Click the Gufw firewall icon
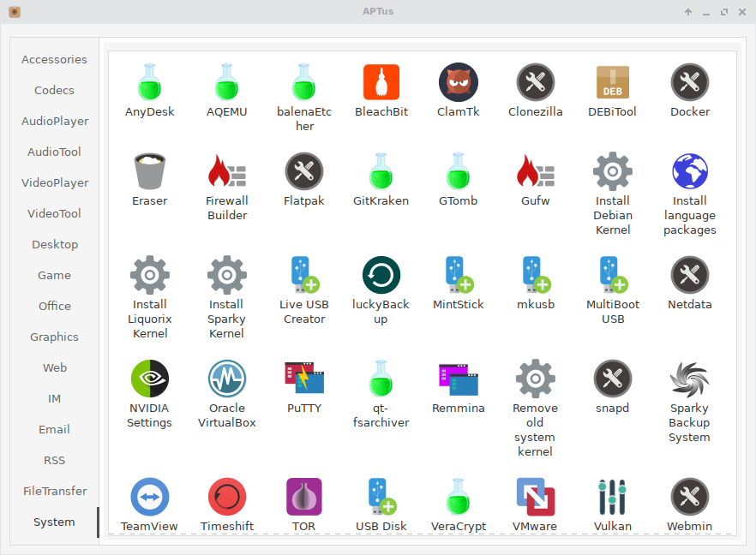The width and height of the screenshot is (756, 555). [x=536, y=171]
